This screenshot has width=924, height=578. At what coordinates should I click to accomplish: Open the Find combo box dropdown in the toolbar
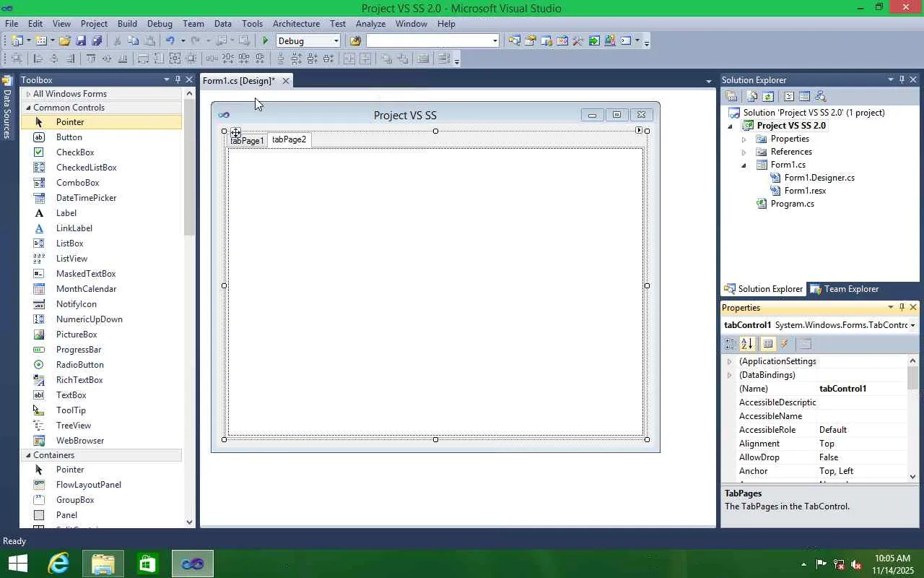pos(494,41)
